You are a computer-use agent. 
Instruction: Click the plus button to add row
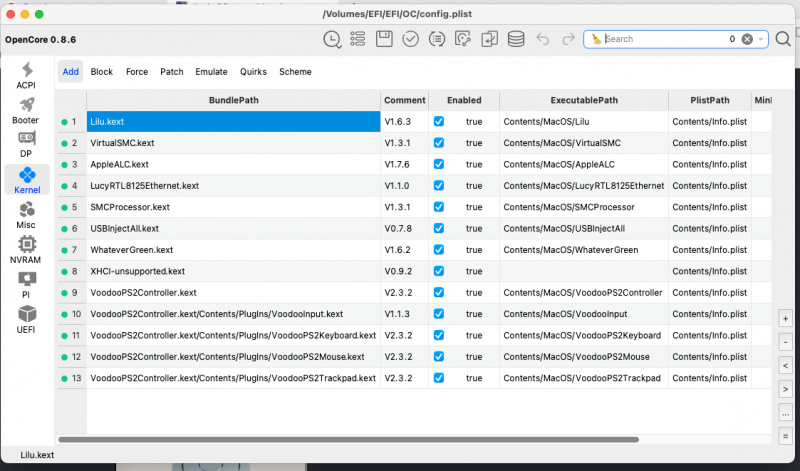[x=786, y=319]
